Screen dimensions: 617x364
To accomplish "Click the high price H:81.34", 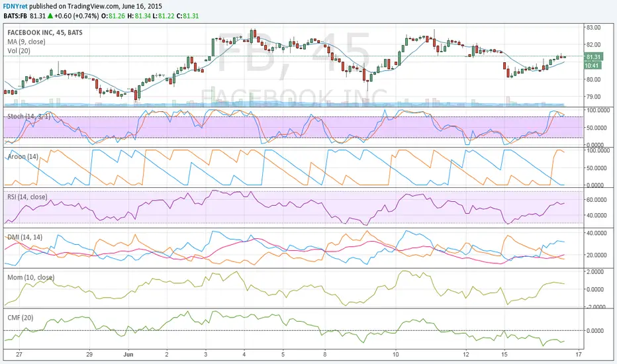I will pos(138,16).
